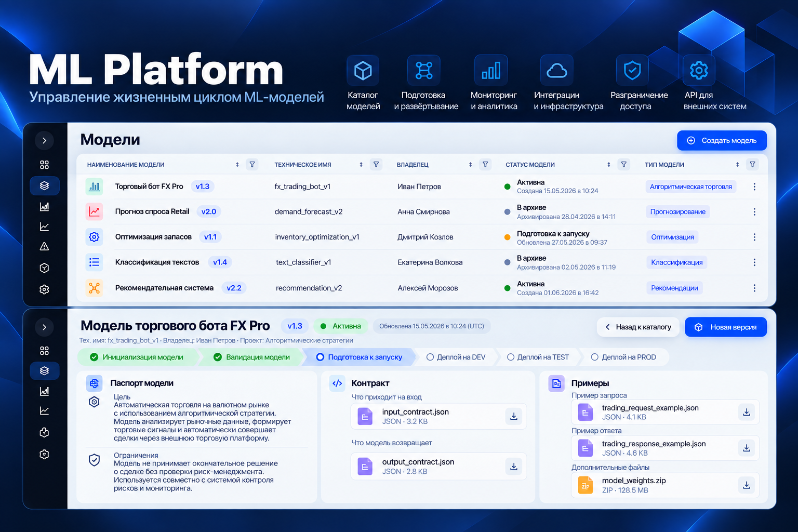Click the Классификация текстов row icon
The height and width of the screenshot is (532, 798).
(94, 262)
